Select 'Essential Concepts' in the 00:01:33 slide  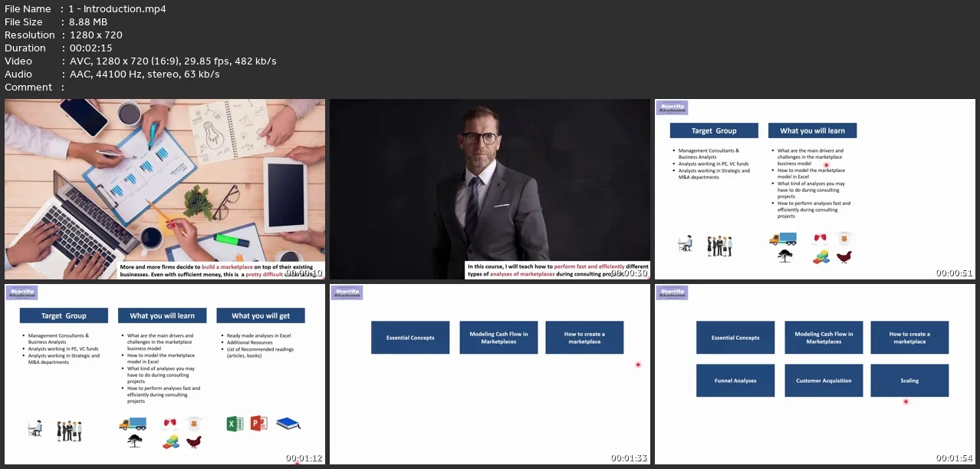pos(410,338)
